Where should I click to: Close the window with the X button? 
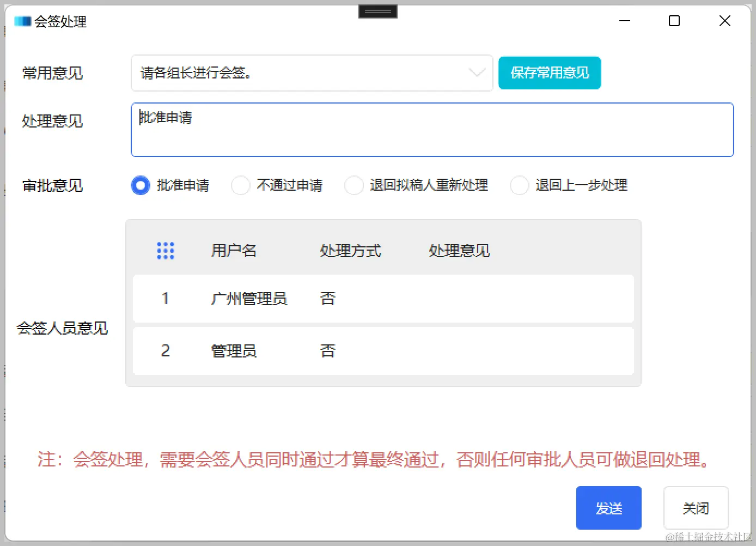click(x=725, y=21)
